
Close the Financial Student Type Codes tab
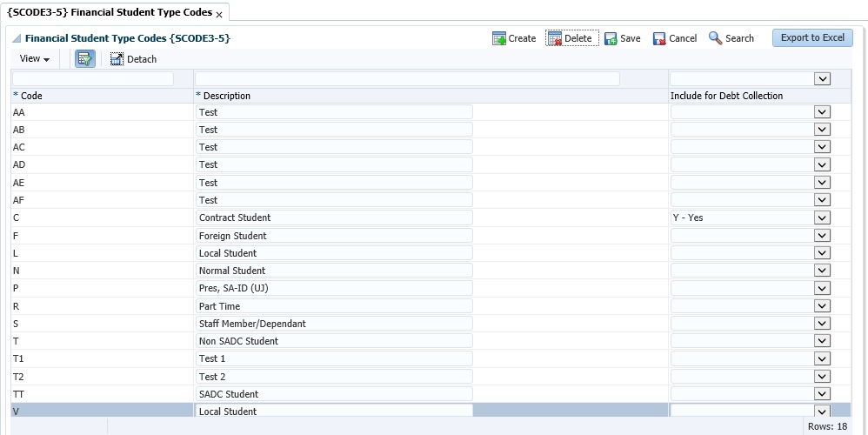click(219, 15)
